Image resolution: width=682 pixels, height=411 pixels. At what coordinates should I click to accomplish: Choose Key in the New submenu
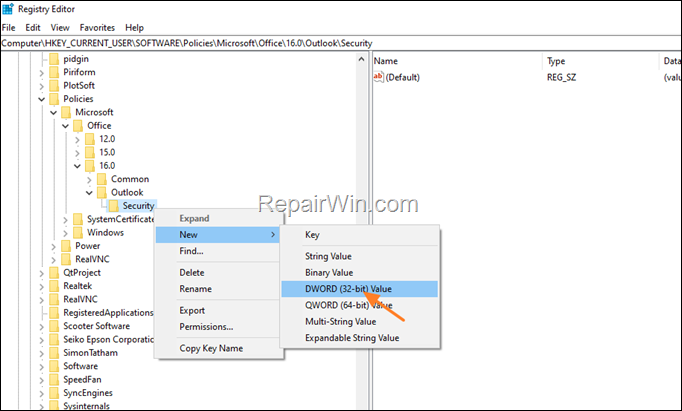tap(359, 235)
